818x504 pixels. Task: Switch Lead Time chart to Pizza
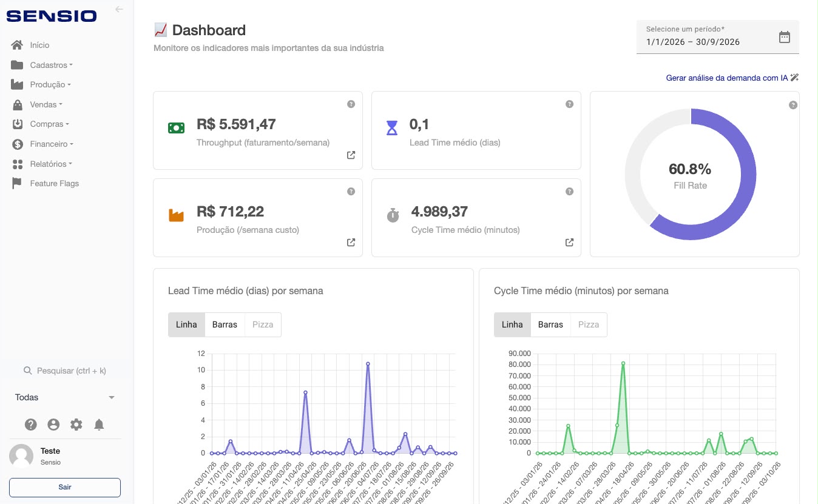pos(263,324)
